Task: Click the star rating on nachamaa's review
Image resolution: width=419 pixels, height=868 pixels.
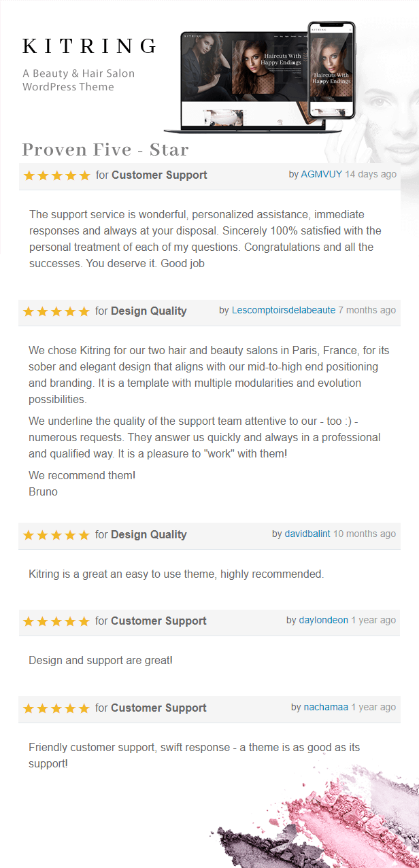Action: (56, 708)
